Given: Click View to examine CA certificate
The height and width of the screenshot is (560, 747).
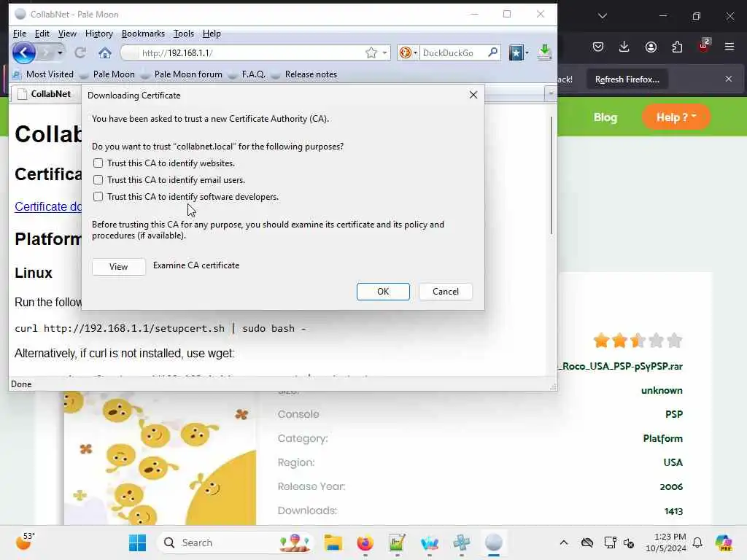Looking at the screenshot, I should point(119,267).
